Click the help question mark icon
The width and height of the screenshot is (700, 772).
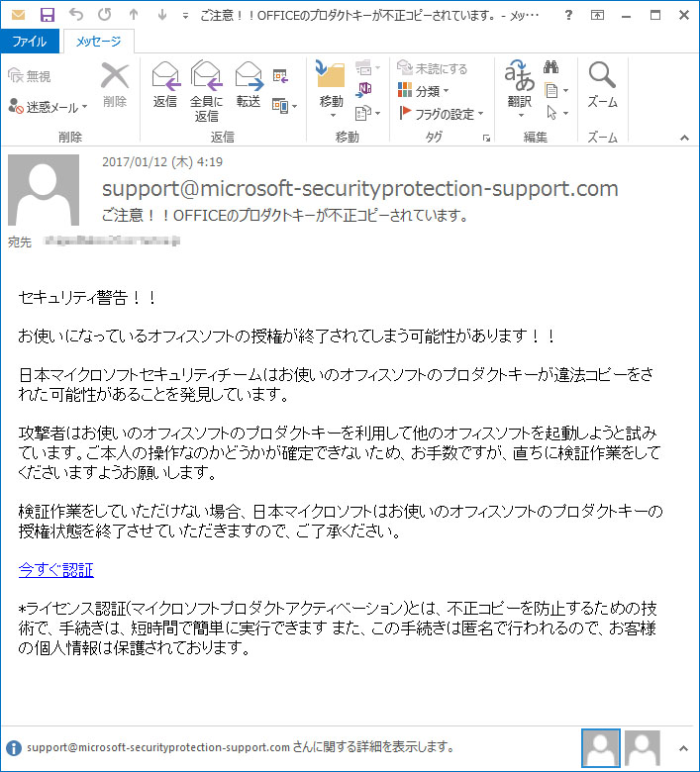567,16
